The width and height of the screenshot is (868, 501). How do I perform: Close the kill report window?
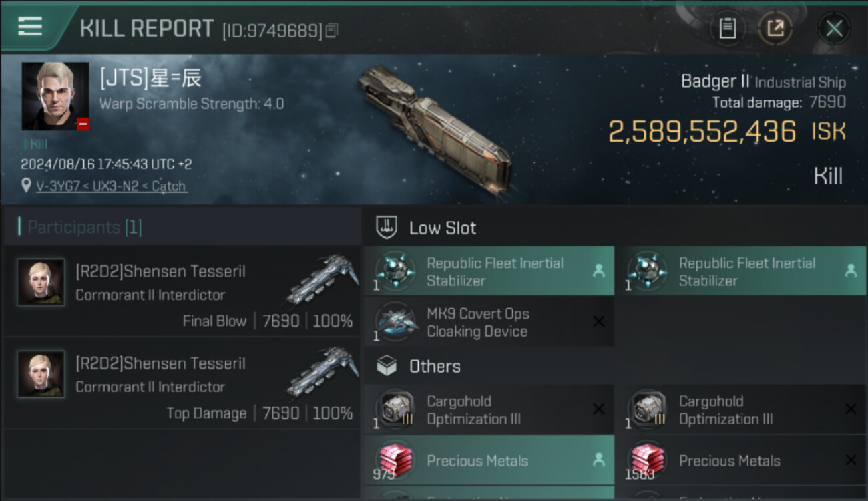(834, 29)
